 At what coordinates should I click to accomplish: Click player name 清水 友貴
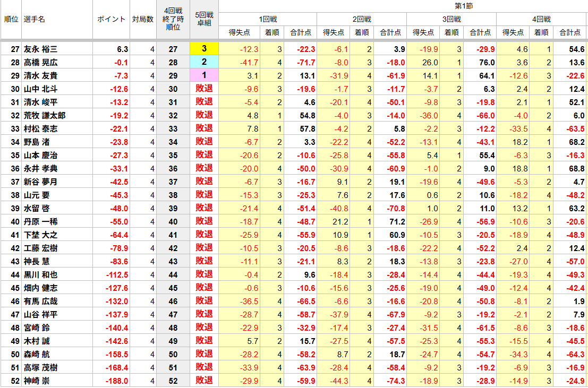coord(40,76)
